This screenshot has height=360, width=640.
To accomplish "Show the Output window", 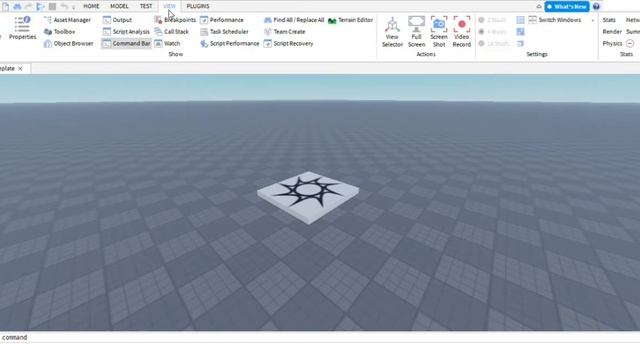I will (x=118, y=20).
